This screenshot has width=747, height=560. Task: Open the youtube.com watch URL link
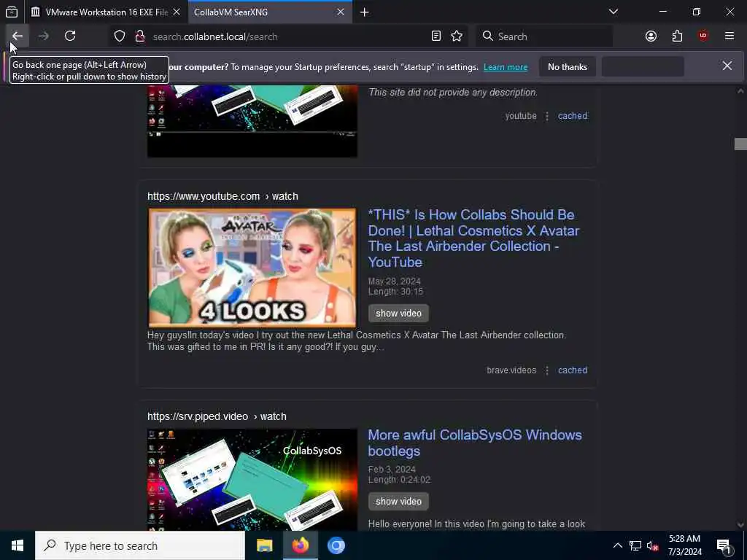point(222,196)
